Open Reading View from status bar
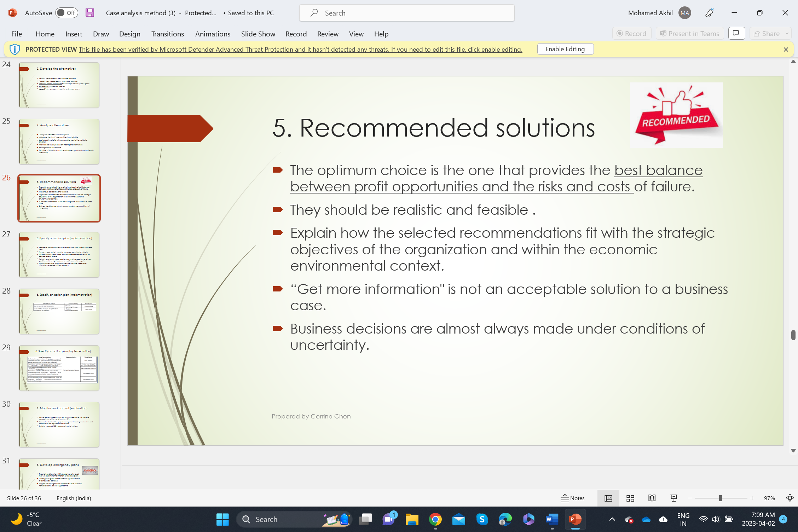The width and height of the screenshot is (798, 532). (x=652, y=498)
